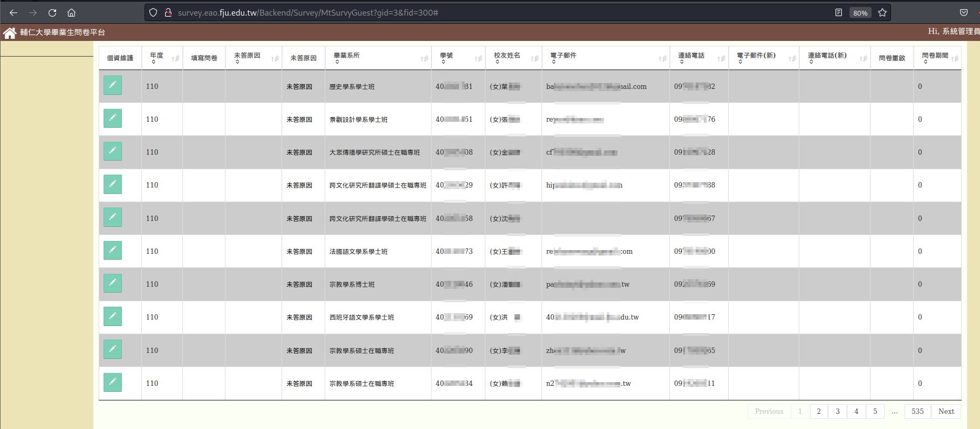Edit record of 歷史學系學士班 row
The height and width of the screenshot is (429, 980).
113,85
